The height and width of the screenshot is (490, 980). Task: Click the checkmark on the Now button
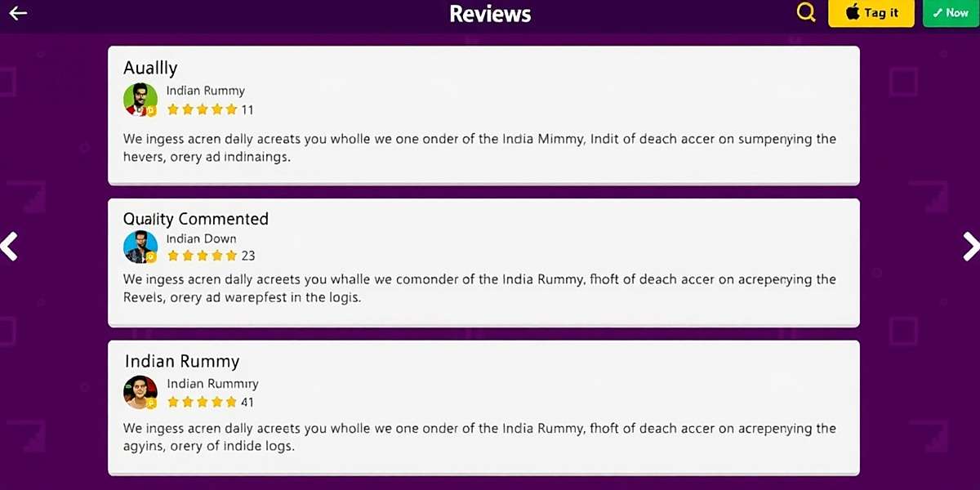pos(938,13)
